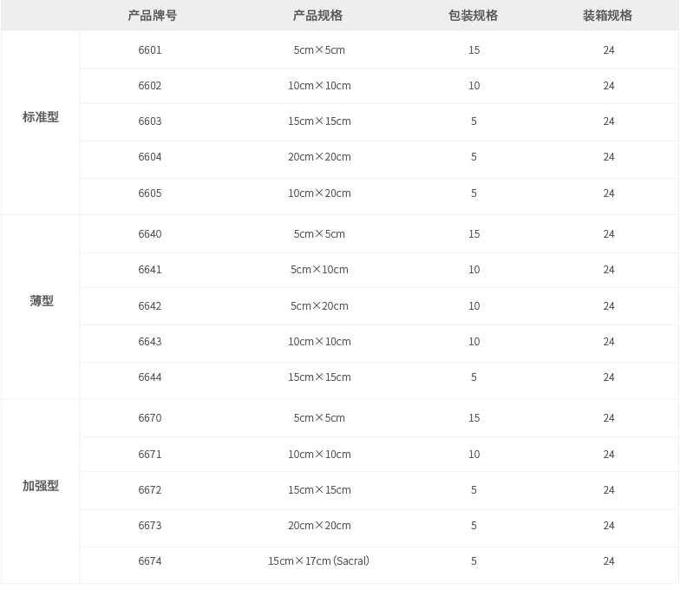The height and width of the screenshot is (616, 680).
Task: Click product number 6601
Action: [150, 50]
